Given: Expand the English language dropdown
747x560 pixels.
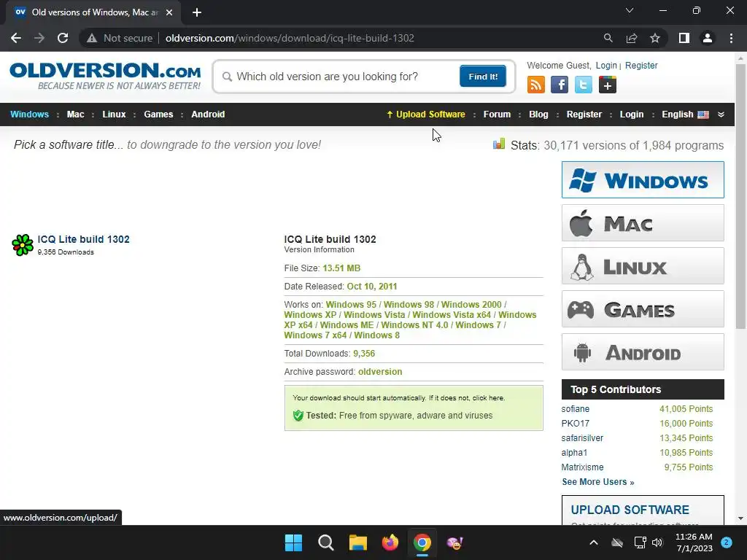Looking at the screenshot, I should click(x=721, y=114).
